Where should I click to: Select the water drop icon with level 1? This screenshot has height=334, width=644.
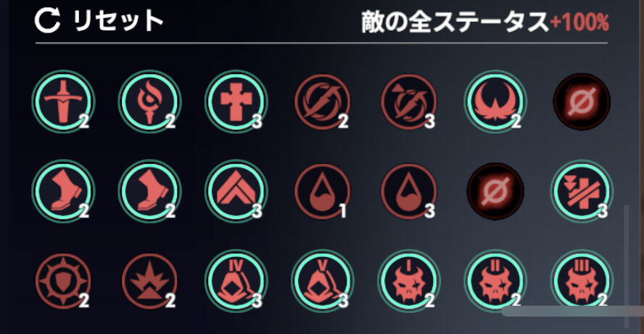(x=323, y=191)
